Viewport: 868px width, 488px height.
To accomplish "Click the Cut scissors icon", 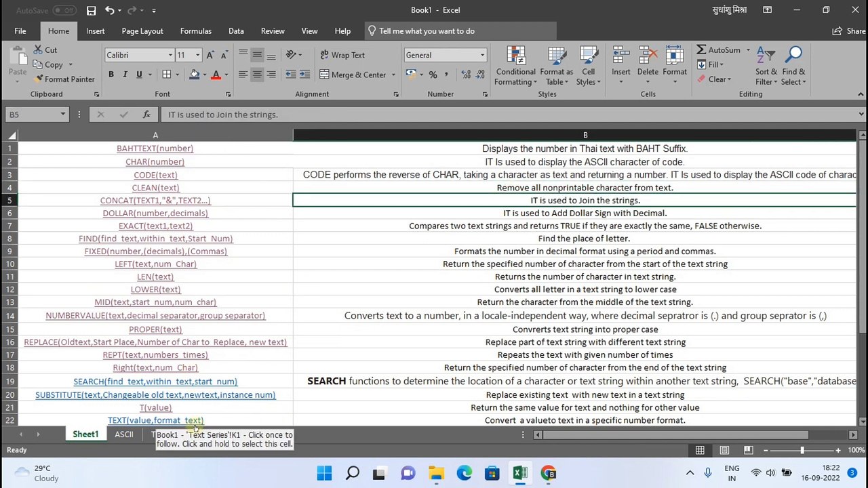I will (37, 50).
